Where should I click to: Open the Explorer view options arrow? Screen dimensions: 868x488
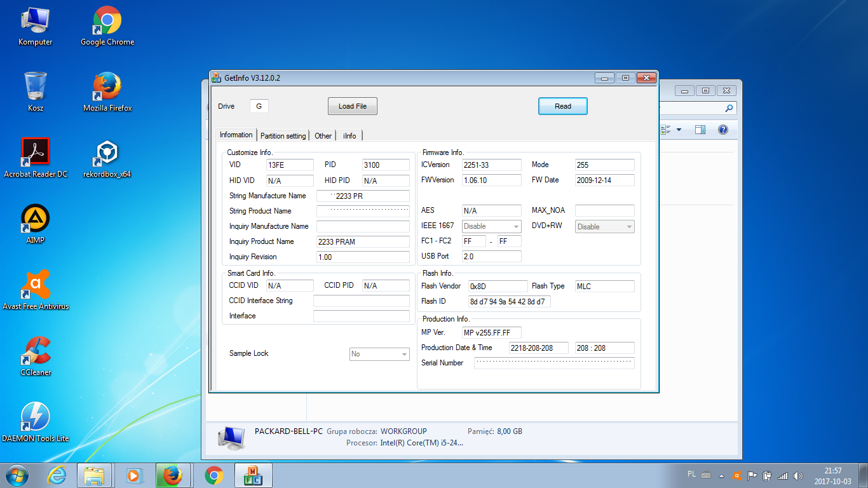pyautogui.click(x=679, y=130)
